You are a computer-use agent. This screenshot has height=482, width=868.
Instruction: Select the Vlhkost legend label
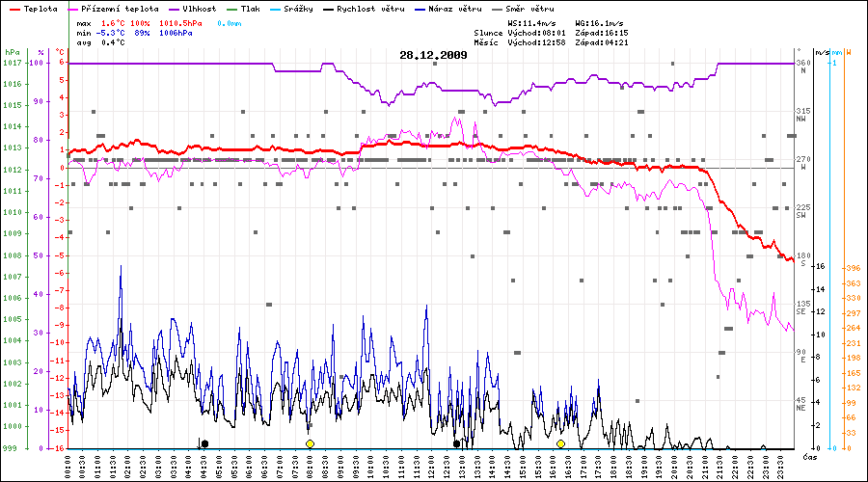(x=200, y=8)
